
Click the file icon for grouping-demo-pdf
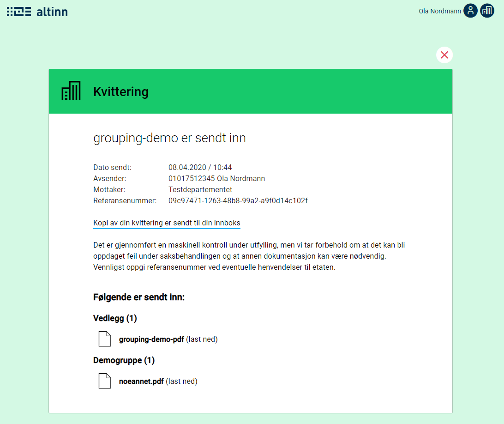[105, 339]
